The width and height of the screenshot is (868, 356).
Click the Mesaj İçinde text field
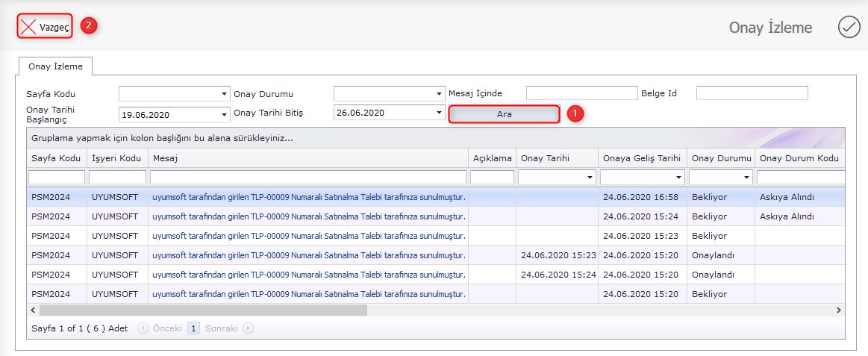point(581,93)
